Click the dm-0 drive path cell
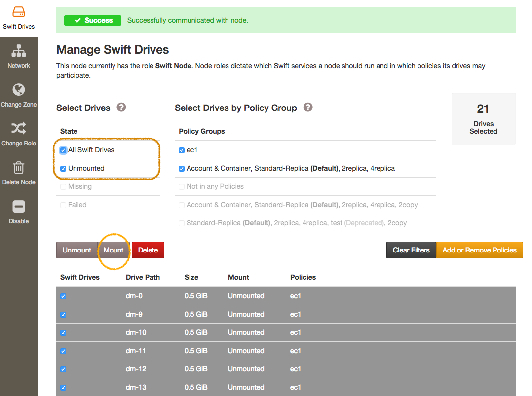Viewport: 532px width, 396px height. (x=134, y=296)
